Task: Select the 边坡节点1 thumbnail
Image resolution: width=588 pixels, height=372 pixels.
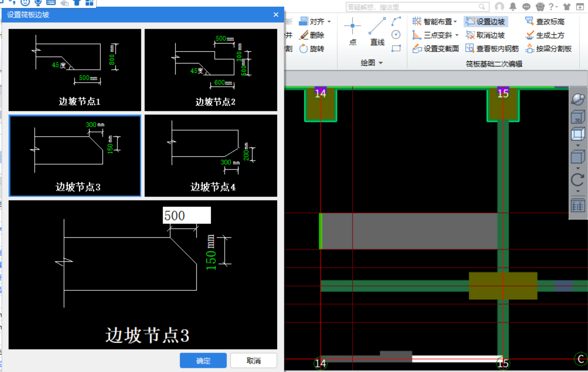Action: click(75, 70)
